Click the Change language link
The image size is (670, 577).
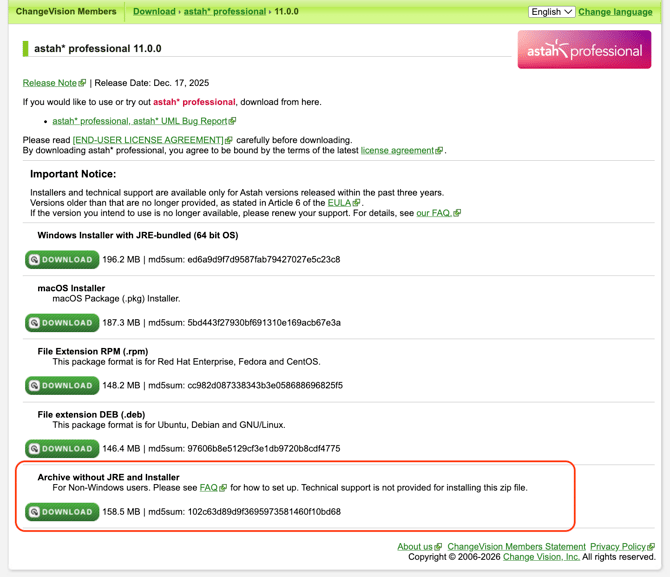pos(615,12)
